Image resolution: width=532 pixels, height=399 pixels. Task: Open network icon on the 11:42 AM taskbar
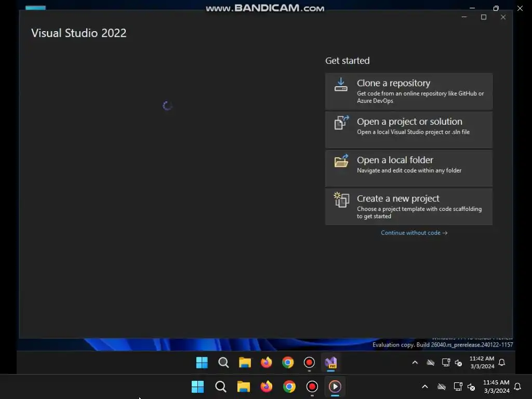tap(446, 362)
